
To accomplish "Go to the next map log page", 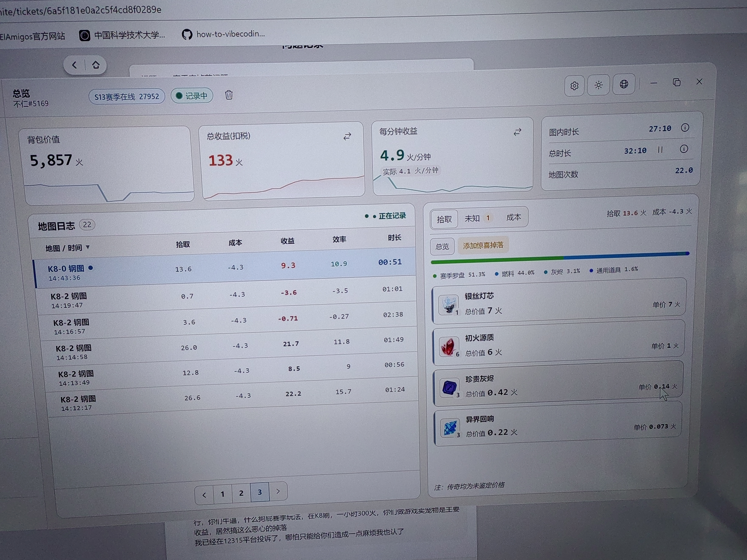I will point(278,491).
